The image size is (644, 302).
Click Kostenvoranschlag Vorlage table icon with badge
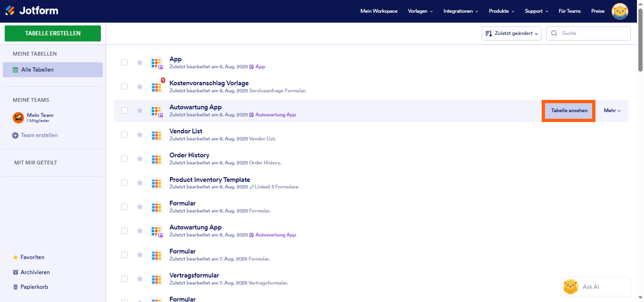click(157, 87)
